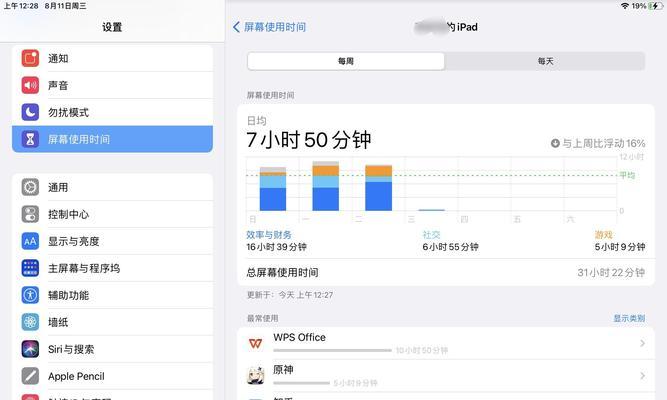Open the 通知 settings row
The width and height of the screenshot is (667, 400).
(x=112, y=58)
